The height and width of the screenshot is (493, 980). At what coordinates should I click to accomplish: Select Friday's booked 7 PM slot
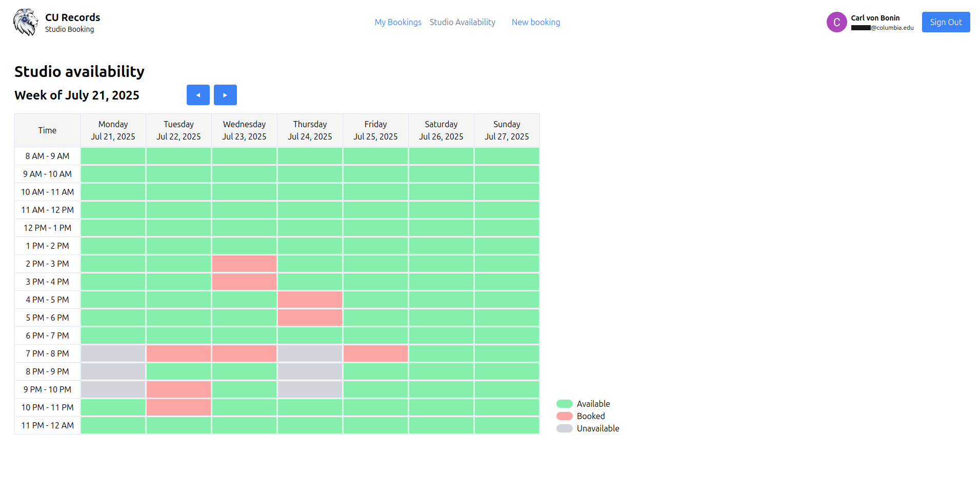pos(375,353)
